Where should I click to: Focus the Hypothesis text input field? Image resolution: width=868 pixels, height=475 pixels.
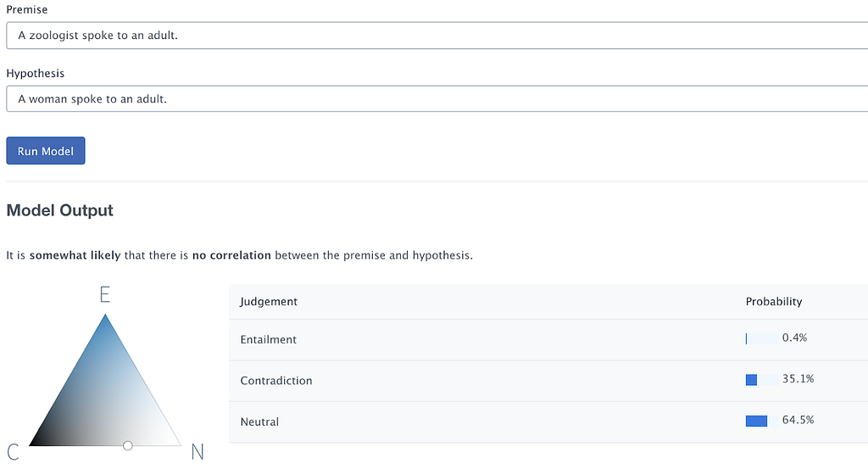pyautogui.click(x=437, y=99)
